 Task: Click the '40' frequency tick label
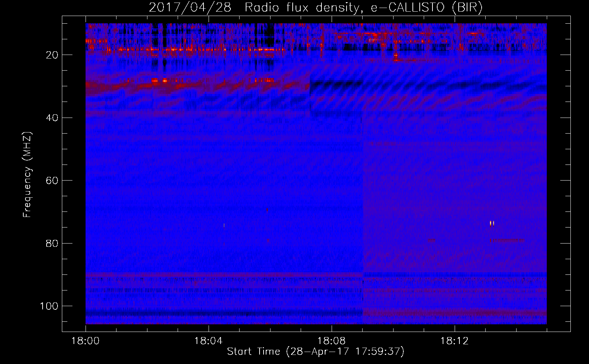[52, 118]
